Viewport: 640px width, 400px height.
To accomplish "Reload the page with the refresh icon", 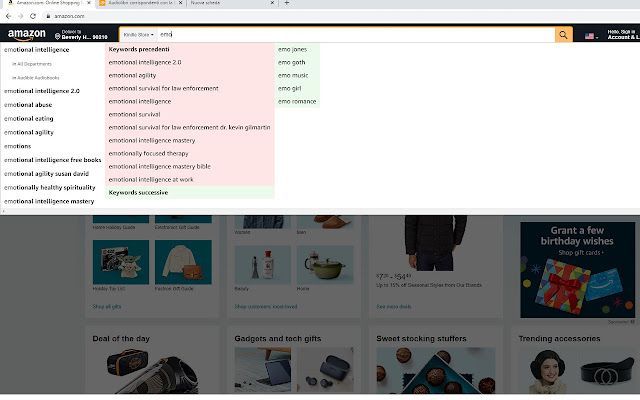I will [33, 16].
